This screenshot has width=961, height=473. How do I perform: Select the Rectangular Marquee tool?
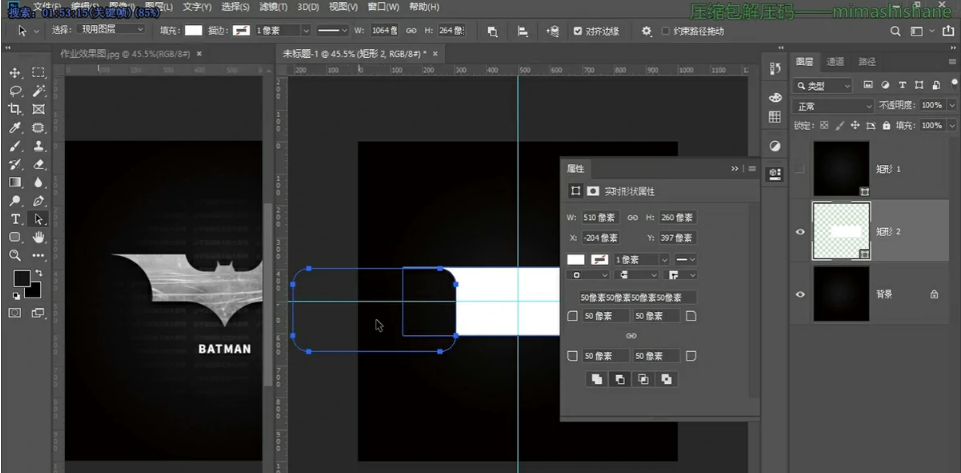tap(39, 73)
